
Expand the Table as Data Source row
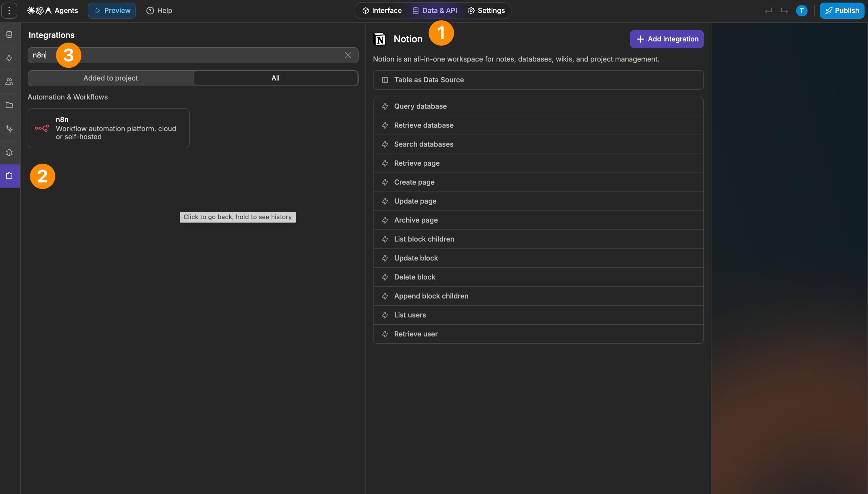[x=538, y=80]
